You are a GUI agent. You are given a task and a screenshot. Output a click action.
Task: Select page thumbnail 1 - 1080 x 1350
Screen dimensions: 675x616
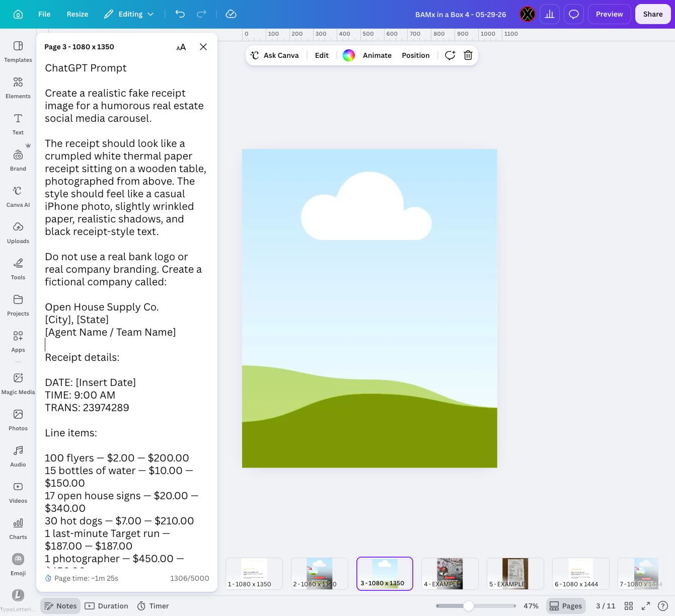pos(254,573)
